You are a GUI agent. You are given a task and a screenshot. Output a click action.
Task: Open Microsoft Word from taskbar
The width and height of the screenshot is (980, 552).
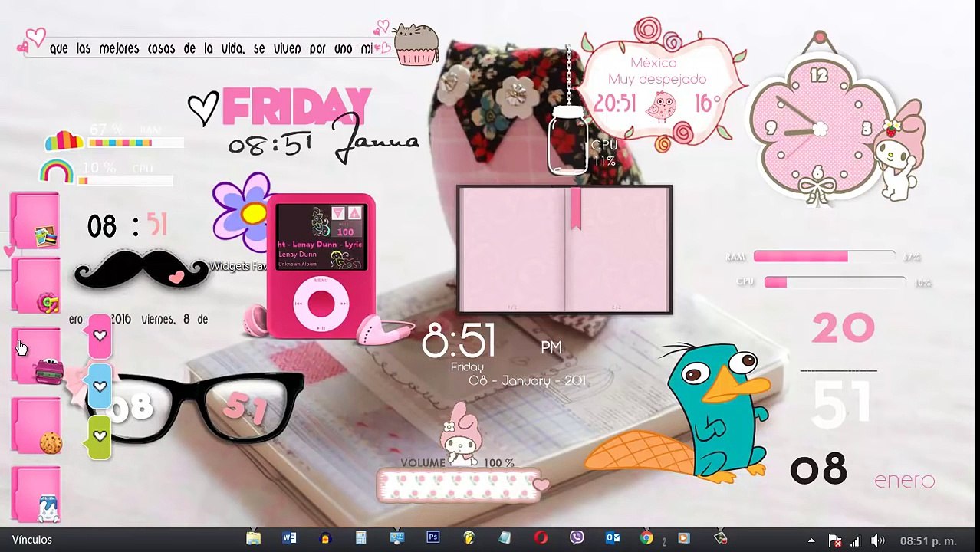[289, 539]
